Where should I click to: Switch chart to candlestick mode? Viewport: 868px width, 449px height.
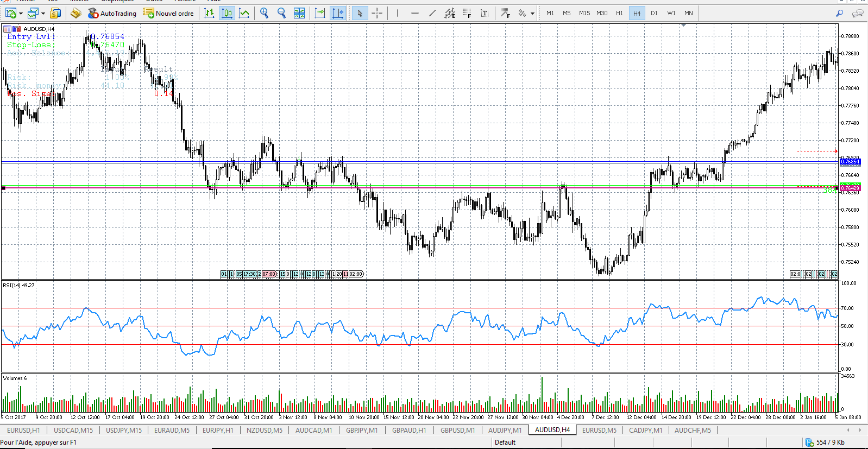point(227,13)
